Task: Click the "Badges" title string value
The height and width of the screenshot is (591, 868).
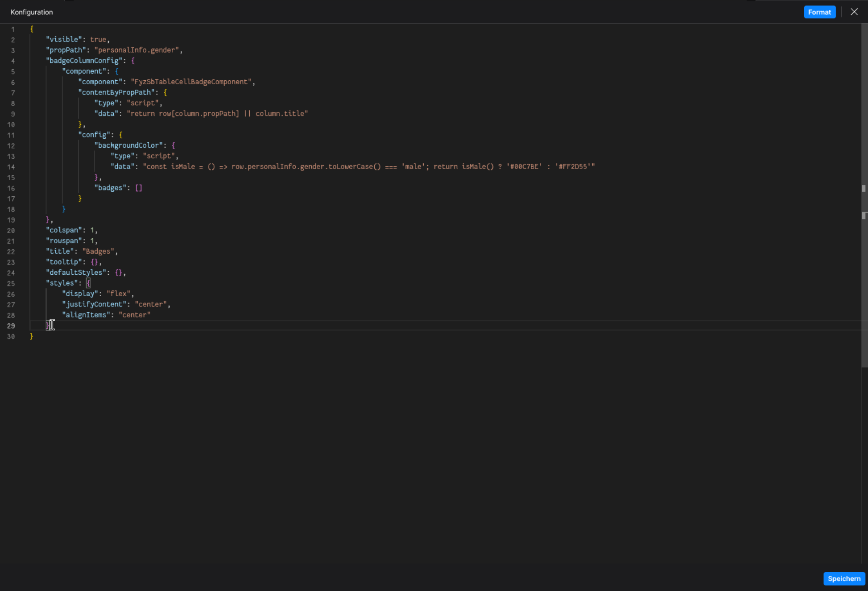Action: [98, 252]
